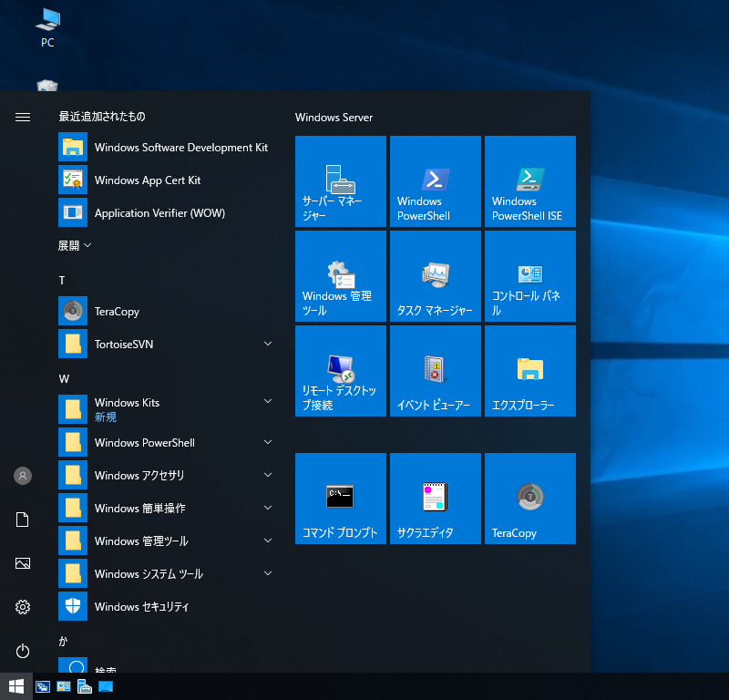
Task: Launch the タスク マネージャー tile
Action: (436, 276)
